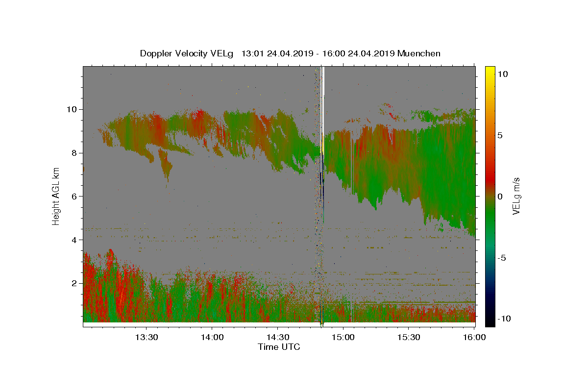Click the height tick label 2
This screenshot has height=392, width=588.
tap(75, 284)
